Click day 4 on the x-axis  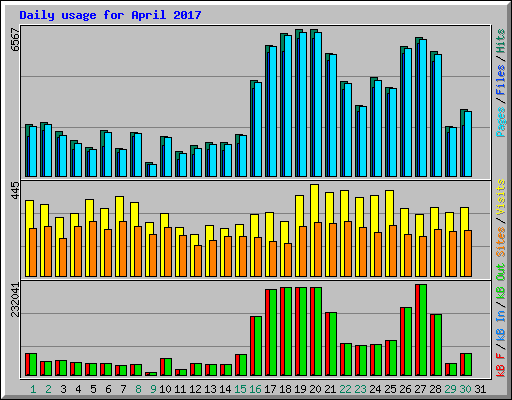pyautogui.click(x=78, y=389)
